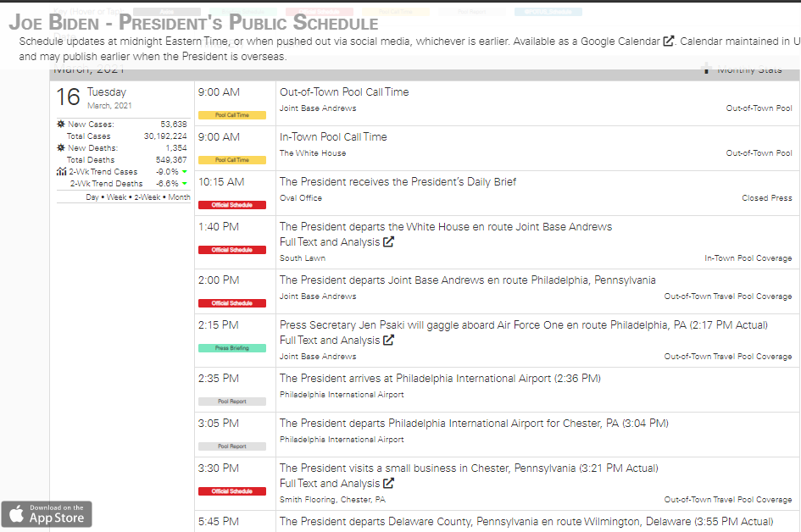Open the Google Calendar external link icon
The height and width of the screenshot is (532, 801).
668,41
